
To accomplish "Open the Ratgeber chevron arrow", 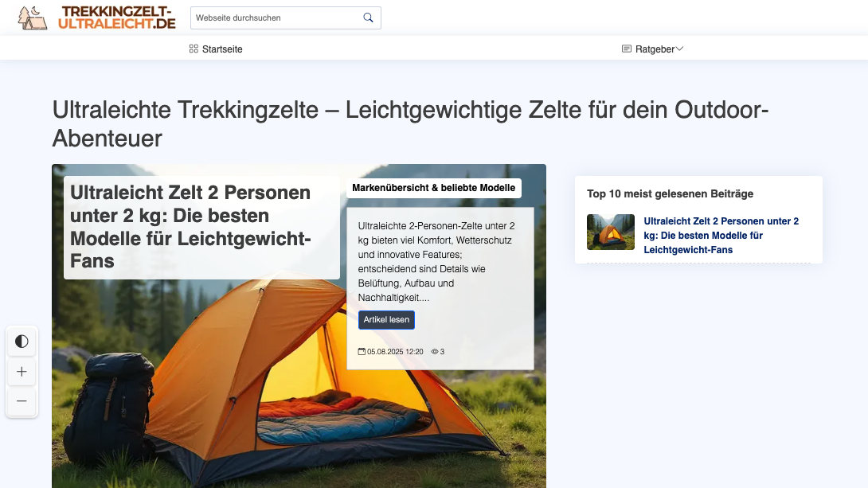I will (678, 49).
